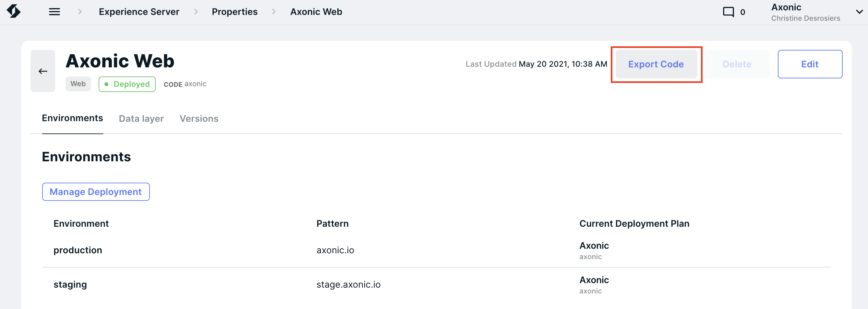
Task: Expand the Axonic account dropdown chevron
Action: coord(859,12)
